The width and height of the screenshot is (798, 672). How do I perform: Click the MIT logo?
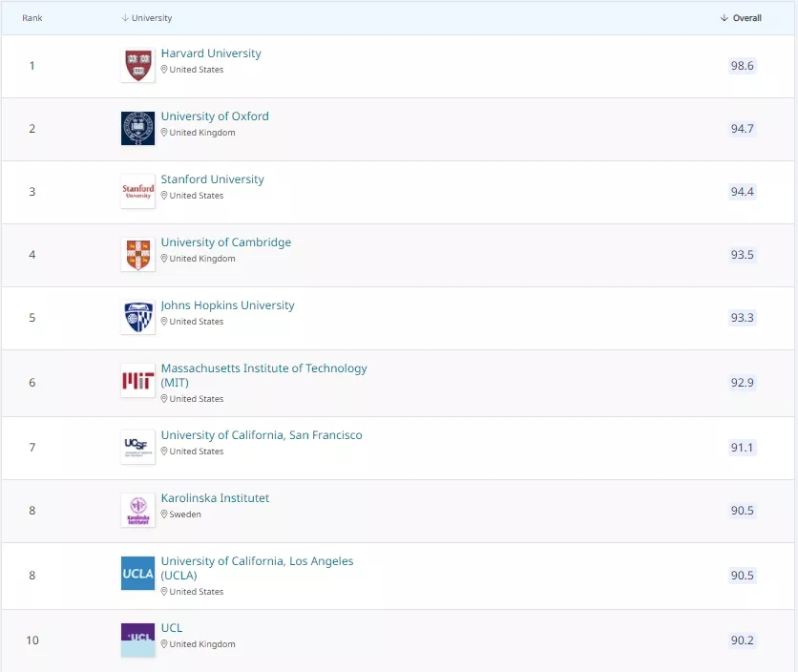point(137,382)
